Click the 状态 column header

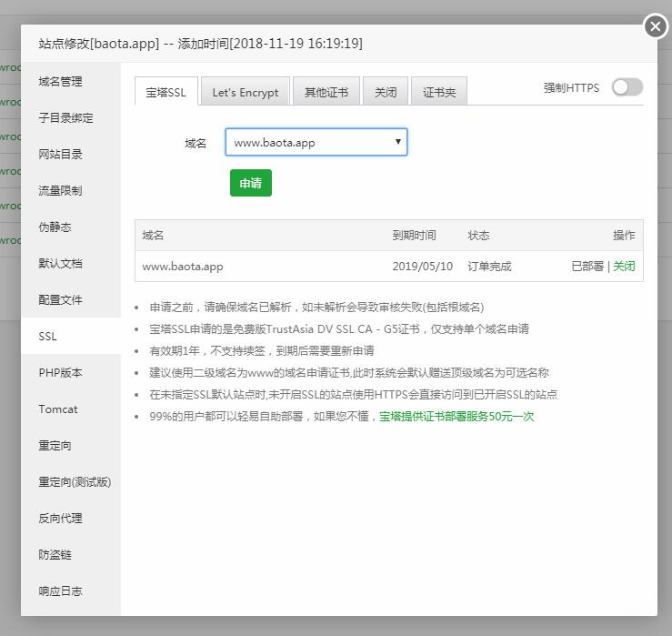tap(478, 235)
